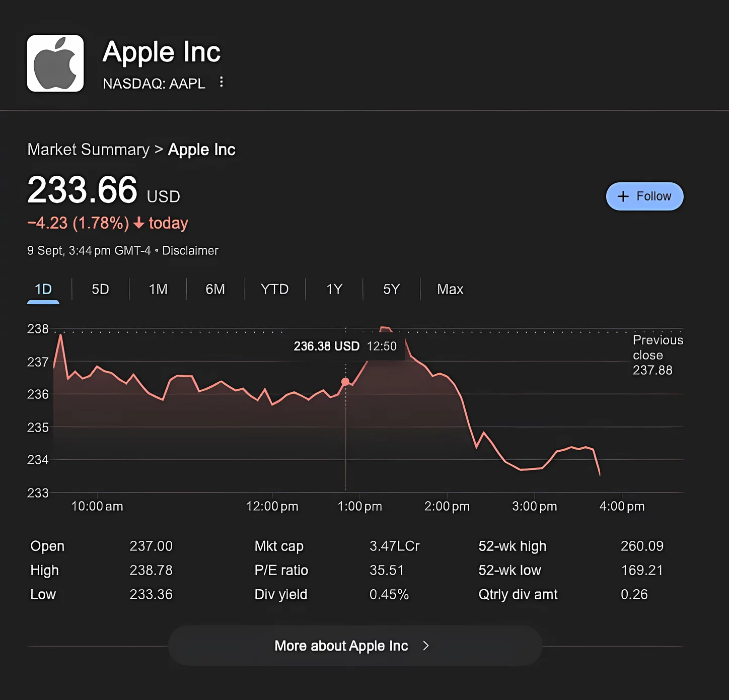Image resolution: width=729 pixels, height=700 pixels.
Task: Switch to the 1M chart tab
Action: (x=158, y=289)
